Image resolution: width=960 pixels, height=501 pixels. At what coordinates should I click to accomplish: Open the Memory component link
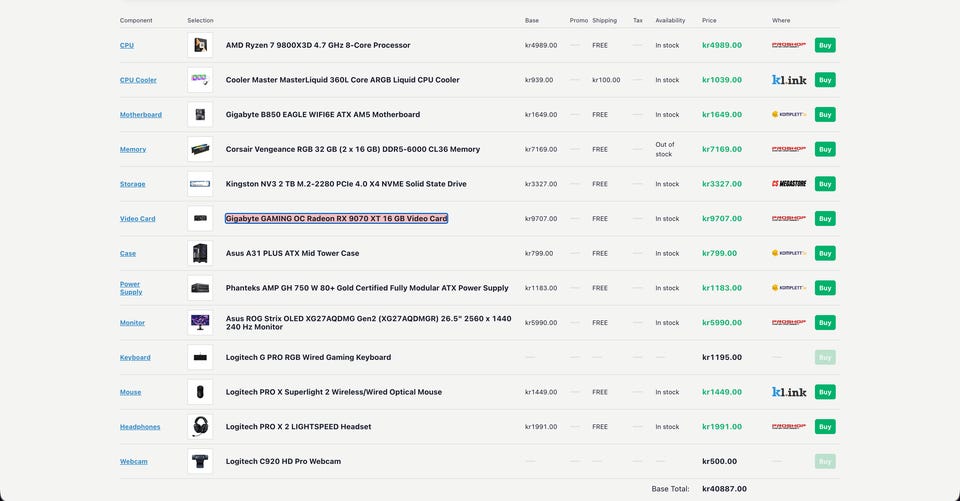pyautogui.click(x=133, y=149)
